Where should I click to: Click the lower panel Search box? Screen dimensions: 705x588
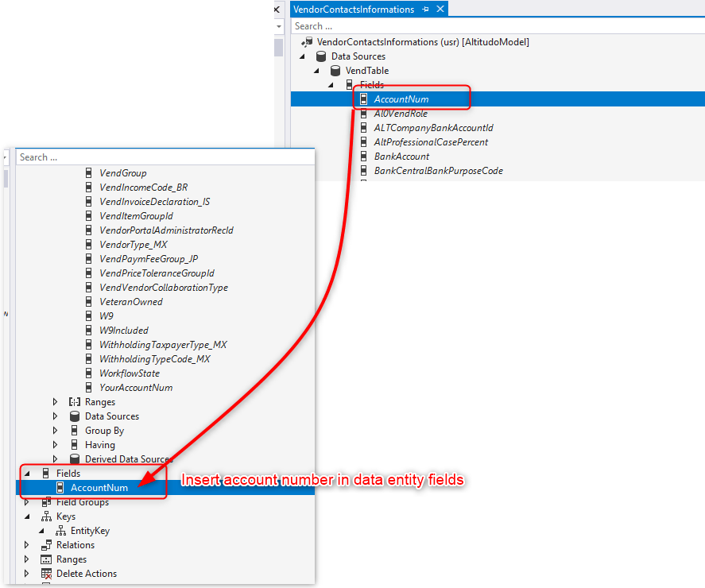click(x=163, y=157)
